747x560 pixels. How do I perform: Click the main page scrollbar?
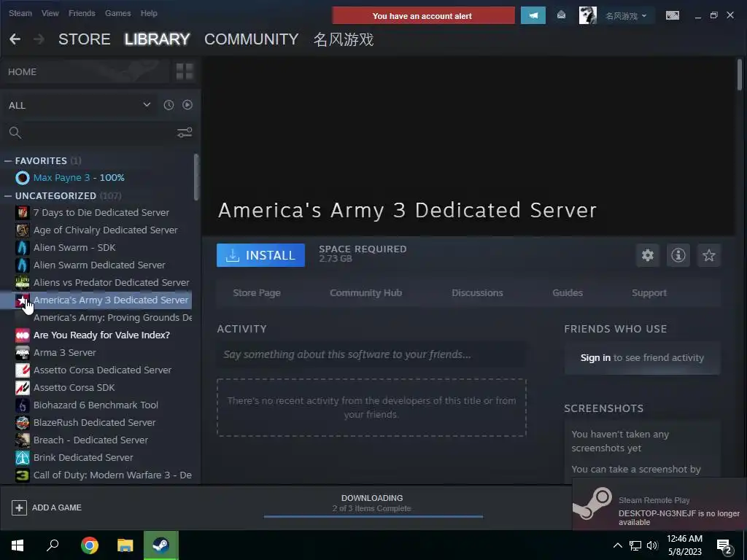740,74
